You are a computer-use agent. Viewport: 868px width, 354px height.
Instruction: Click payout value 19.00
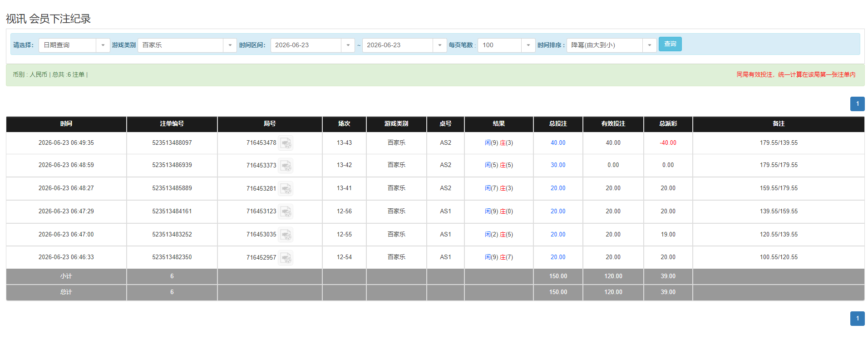(668, 235)
